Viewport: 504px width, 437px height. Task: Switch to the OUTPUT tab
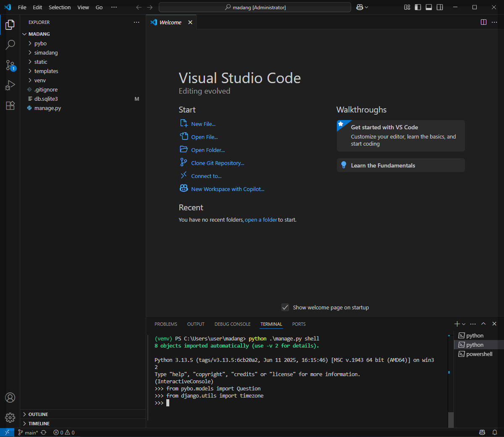[x=196, y=324]
